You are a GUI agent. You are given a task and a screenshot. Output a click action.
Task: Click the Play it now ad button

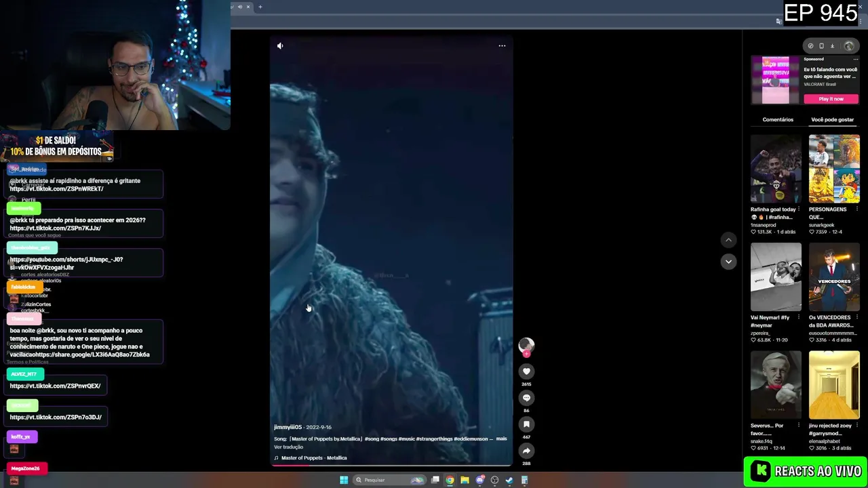point(831,99)
